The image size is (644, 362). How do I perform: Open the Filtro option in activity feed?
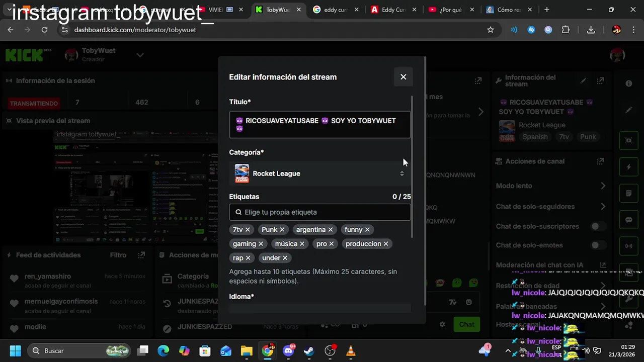click(x=118, y=255)
